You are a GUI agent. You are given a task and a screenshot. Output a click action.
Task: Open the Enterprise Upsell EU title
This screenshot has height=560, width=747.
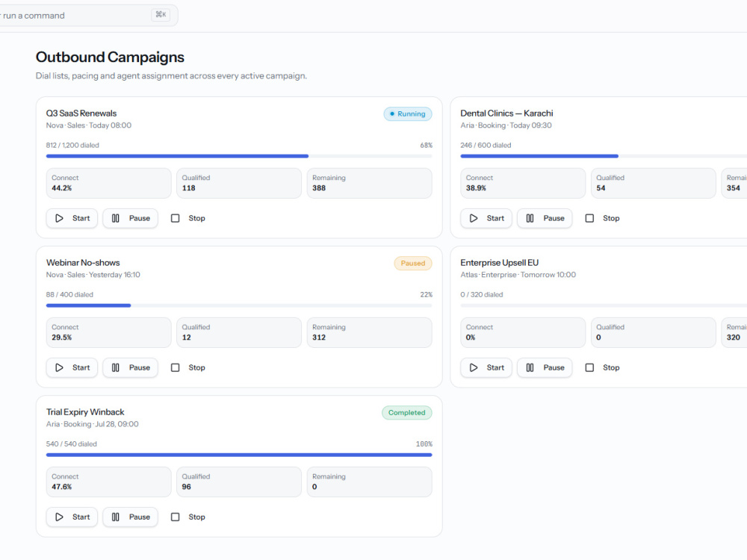coord(499,263)
